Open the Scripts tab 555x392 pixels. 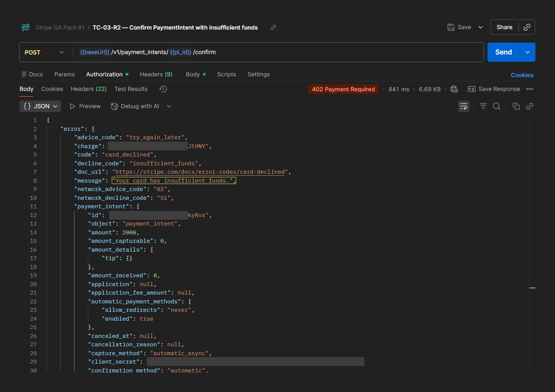click(x=226, y=74)
